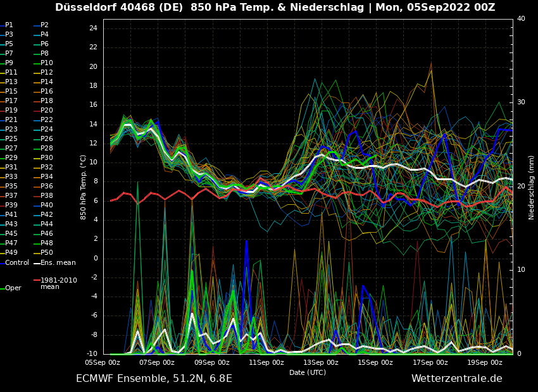
Task: Click the red 1981-2010 mean line swatch
Action: [37, 279]
